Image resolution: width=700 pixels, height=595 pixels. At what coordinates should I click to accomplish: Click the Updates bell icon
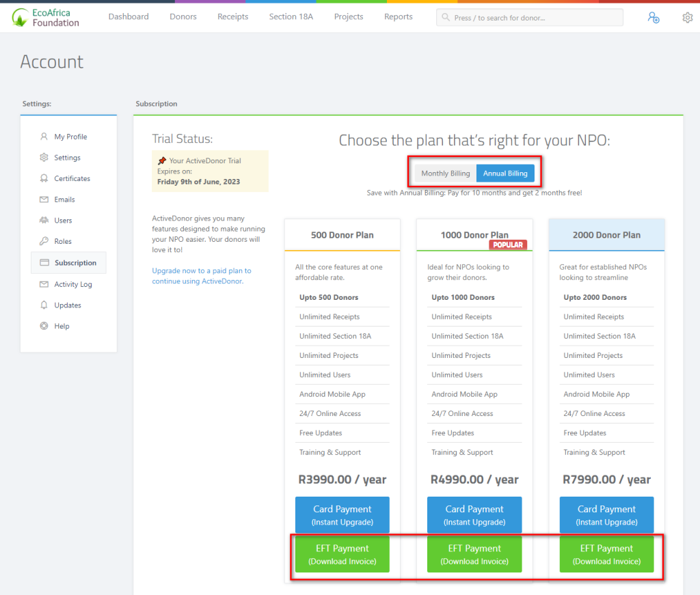pos(44,305)
